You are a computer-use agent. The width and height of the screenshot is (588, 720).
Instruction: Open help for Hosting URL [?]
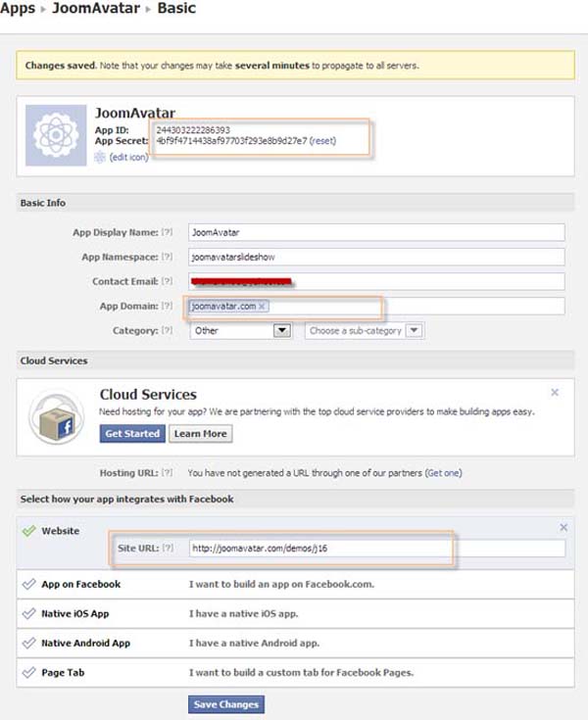167,473
